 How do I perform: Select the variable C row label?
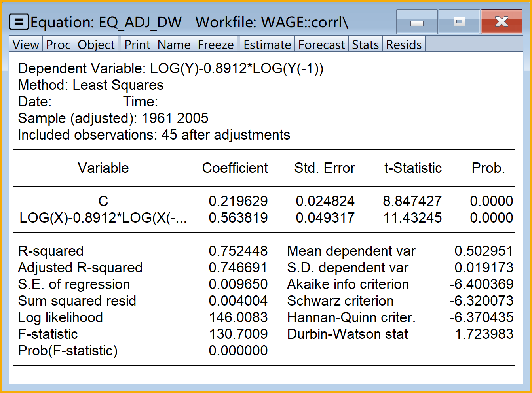pyautogui.click(x=103, y=201)
